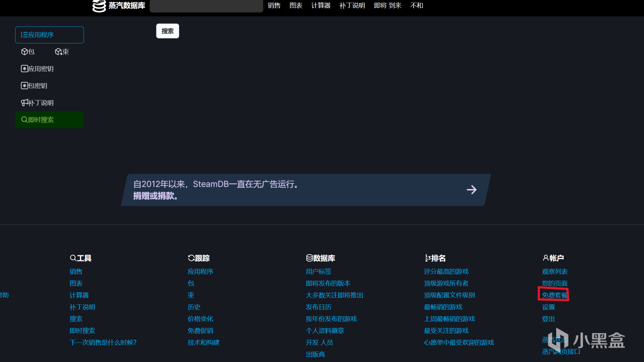
Task: Select 补丁说明 megaphone sidebar item
Action: click(37, 103)
